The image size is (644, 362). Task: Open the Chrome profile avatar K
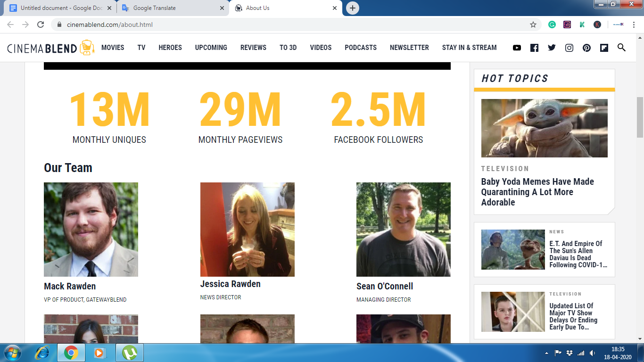click(597, 25)
